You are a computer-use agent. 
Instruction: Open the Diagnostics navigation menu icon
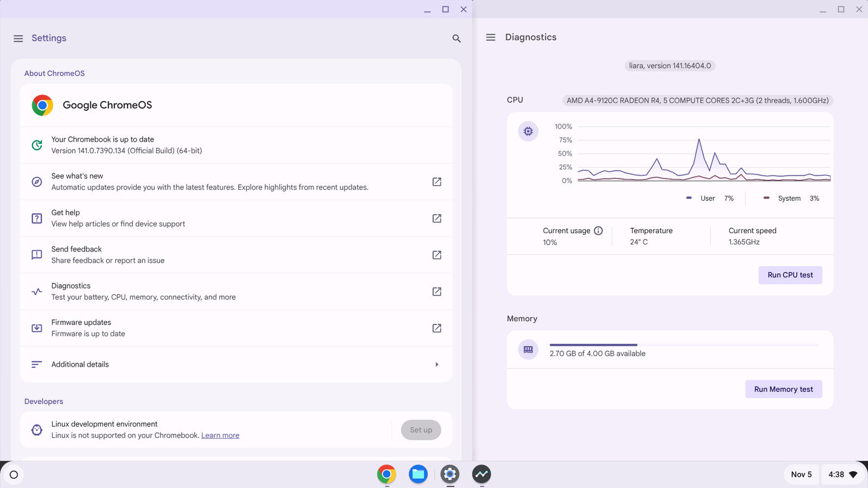[490, 37]
